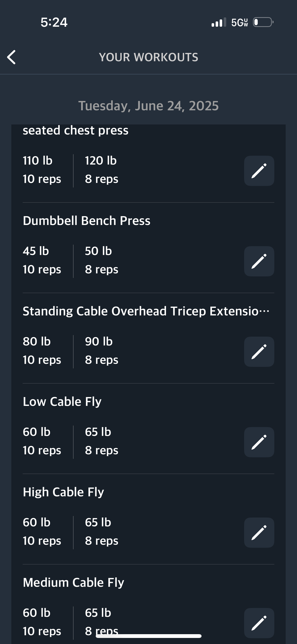297x644 pixels.
Task: Tap the YOUR WORKOUTS page title
Action: pyautogui.click(x=148, y=57)
